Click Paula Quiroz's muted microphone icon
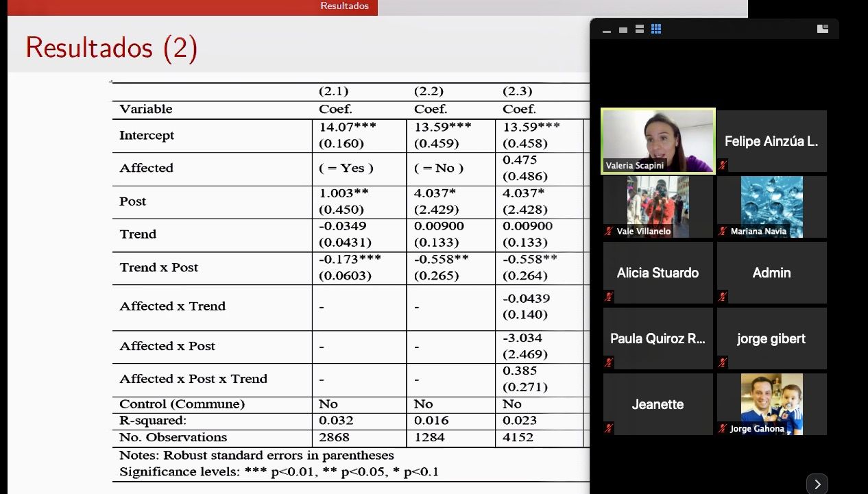868x494 pixels. [609, 362]
